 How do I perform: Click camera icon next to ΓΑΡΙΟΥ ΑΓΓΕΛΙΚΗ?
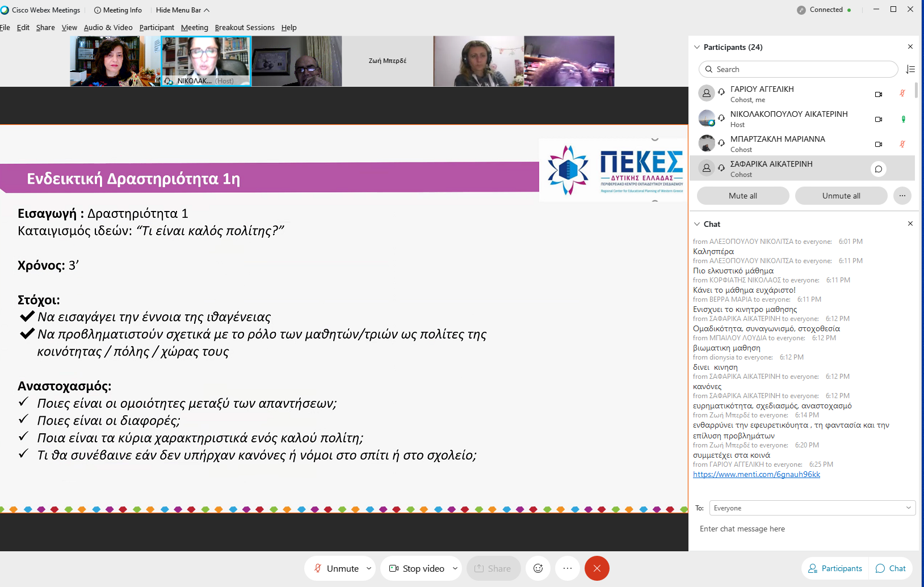point(878,94)
